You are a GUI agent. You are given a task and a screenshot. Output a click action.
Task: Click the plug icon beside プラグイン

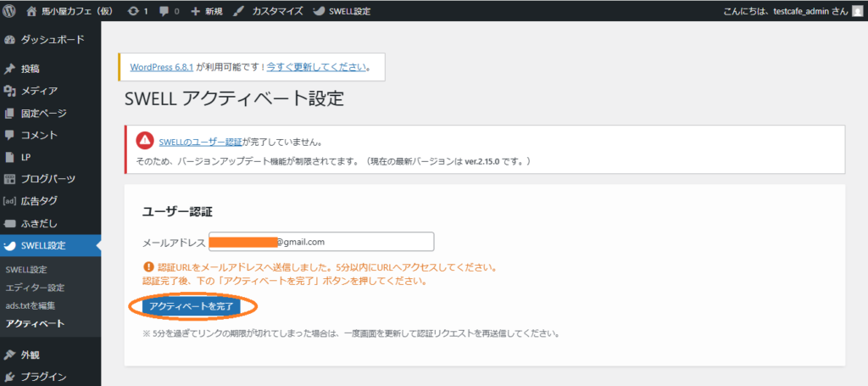(8, 378)
